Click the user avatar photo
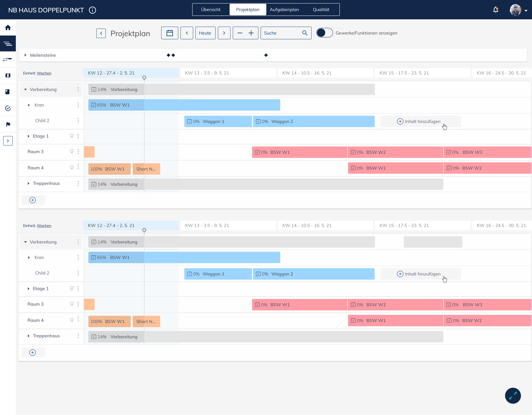This screenshot has width=532, height=415. pos(515,10)
